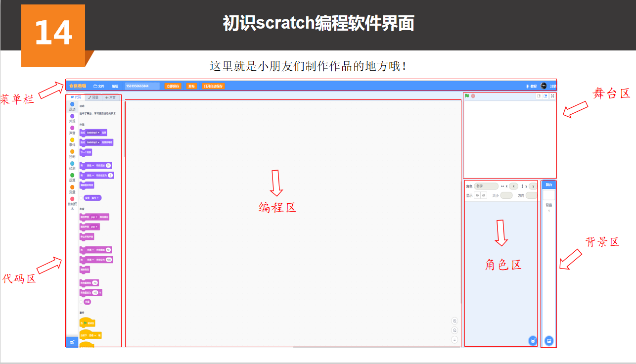This screenshot has height=364, width=636.
Task: Select the 变量 variables category
Action: coord(72,189)
